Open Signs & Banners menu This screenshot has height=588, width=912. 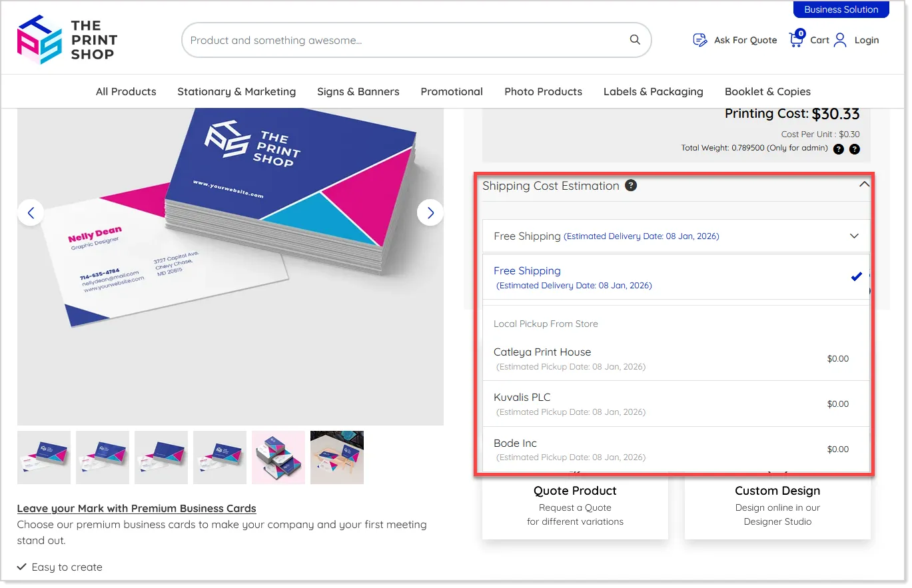tap(358, 91)
